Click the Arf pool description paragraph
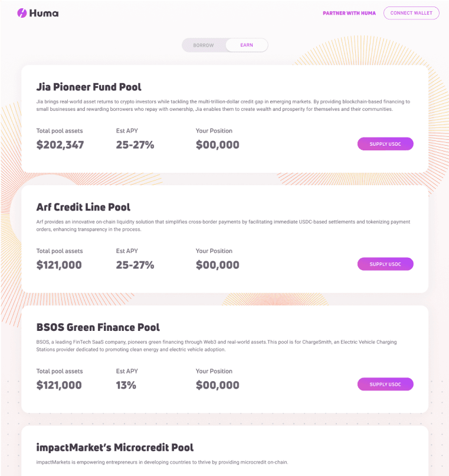This screenshot has width=449, height=476. [223, 225]
